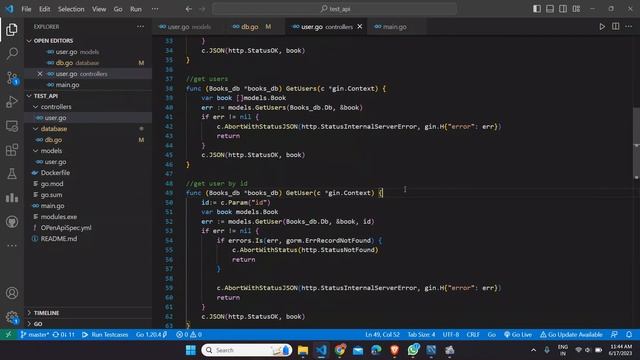Image resolution: width=640 pixels, height=360 pixels.
Task: Collapse the database folder
Action: tap(88, 129)
